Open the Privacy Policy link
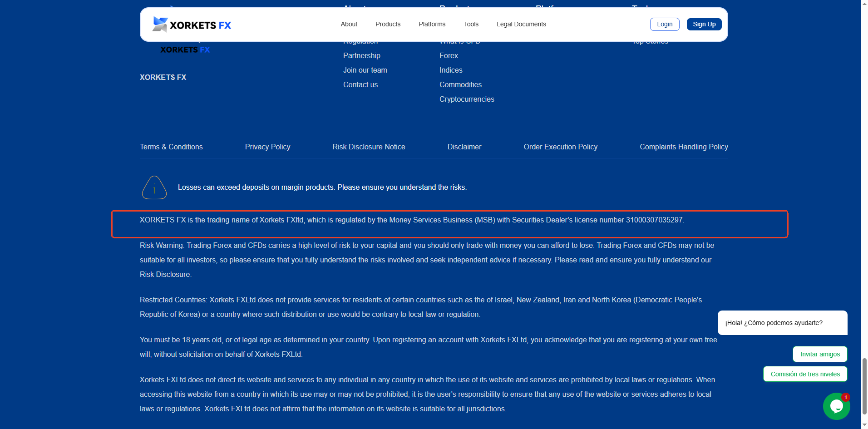 click(x=267, y=147)
